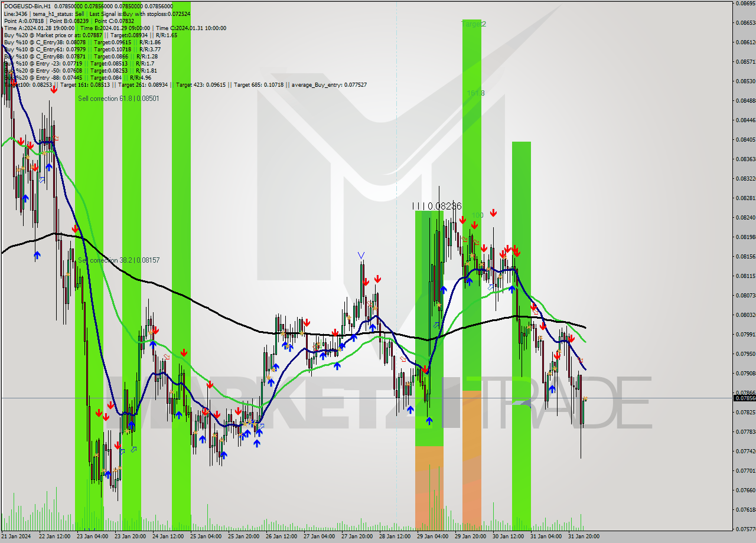The height and width of the screenshot is (543, 756).
Task: Click the '23 Jan 20:00' time axis label
Action: pos(130,537)
